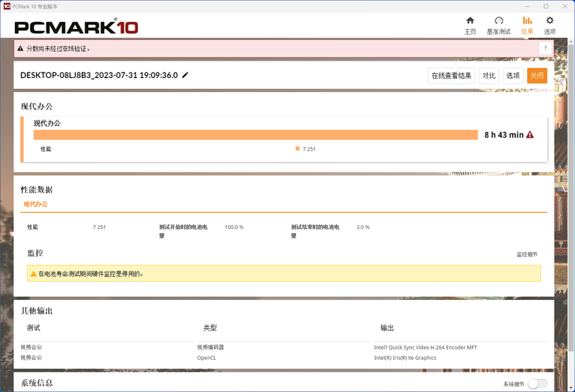
Task: Toggle the 系统细节 system details switch
Action: click(x=537, y=383)
